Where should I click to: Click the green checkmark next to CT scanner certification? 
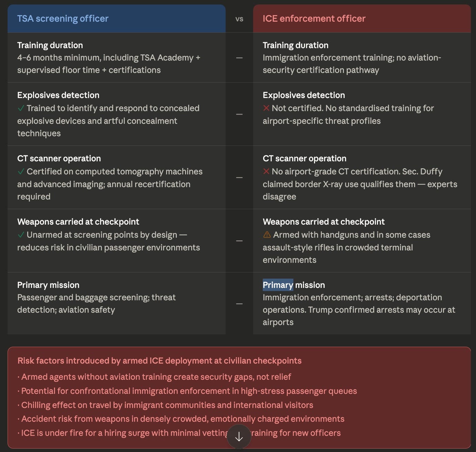click(21, 172)
